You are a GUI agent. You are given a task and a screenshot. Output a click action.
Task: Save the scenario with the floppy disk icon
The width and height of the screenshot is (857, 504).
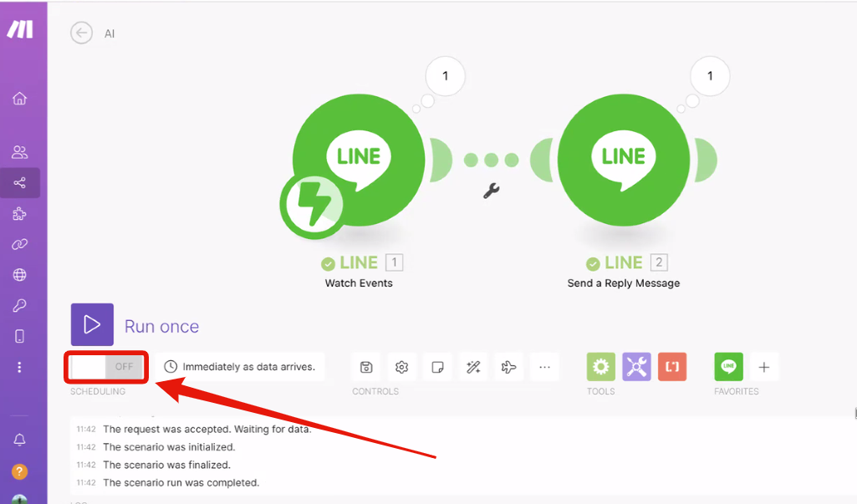coord(366,367)
